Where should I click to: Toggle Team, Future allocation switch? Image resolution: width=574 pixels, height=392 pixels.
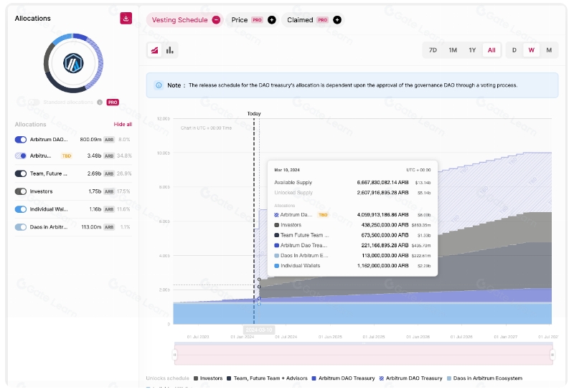[21, 173]
